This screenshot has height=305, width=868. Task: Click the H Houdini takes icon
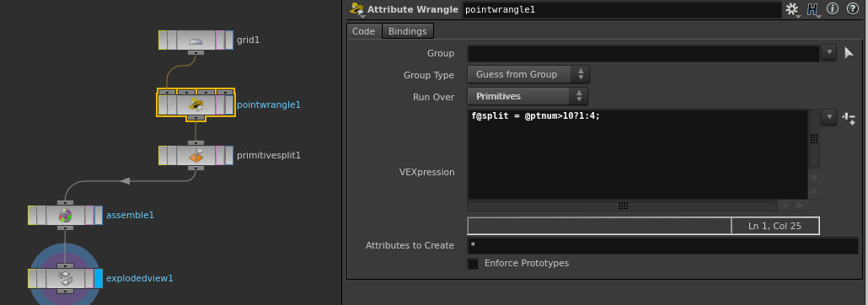tap(812, 9)
